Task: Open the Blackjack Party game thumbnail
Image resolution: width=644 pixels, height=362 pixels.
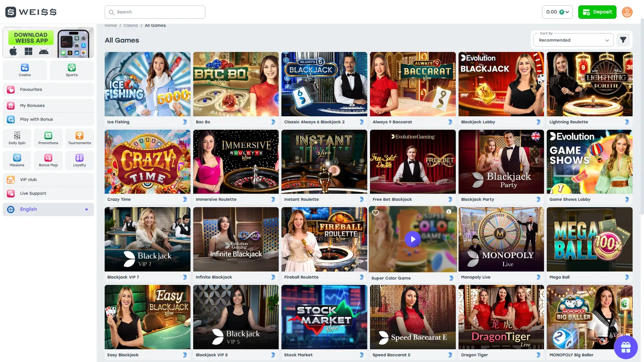Action: pos(501,162)
